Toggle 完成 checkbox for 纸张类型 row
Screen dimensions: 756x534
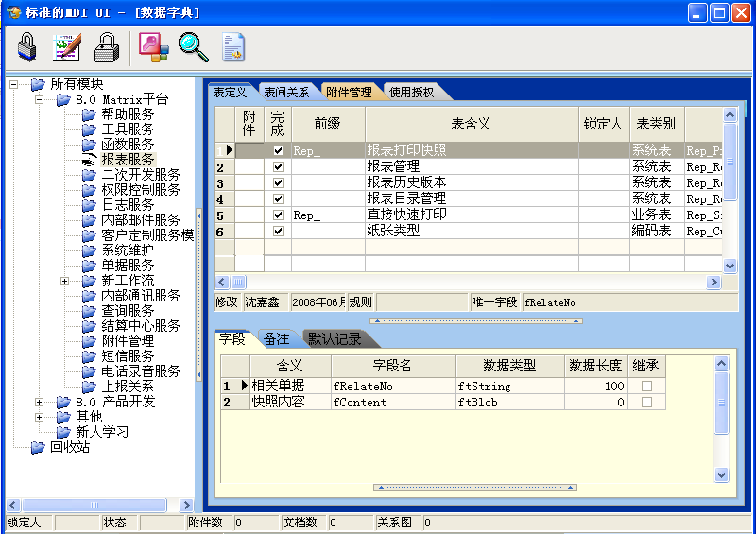click(278, 231)
